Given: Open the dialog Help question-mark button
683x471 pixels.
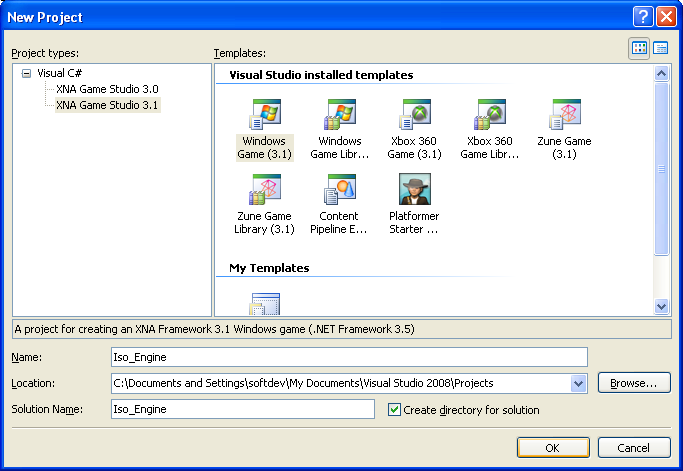Looking at the screenshot, I should 643,17.
